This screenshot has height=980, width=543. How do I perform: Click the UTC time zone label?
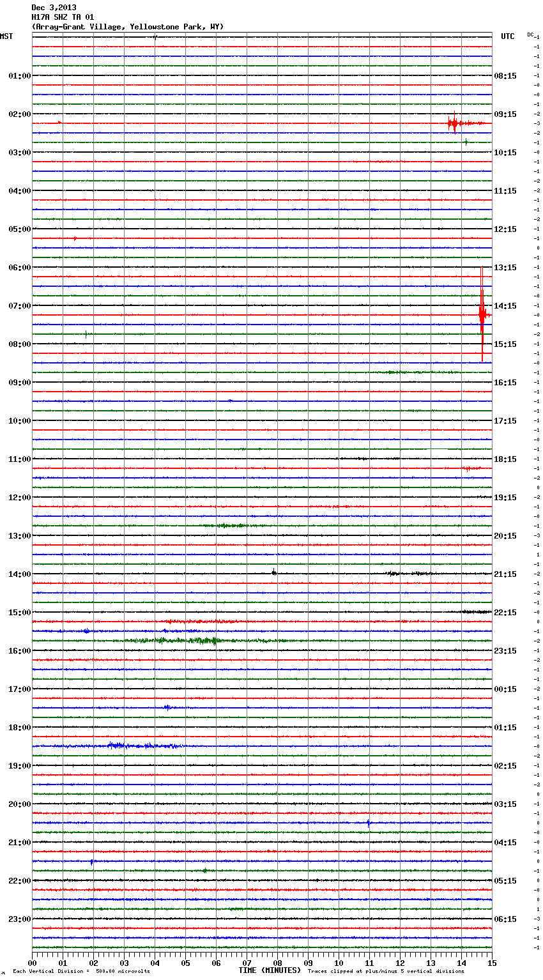coord(507,36)
